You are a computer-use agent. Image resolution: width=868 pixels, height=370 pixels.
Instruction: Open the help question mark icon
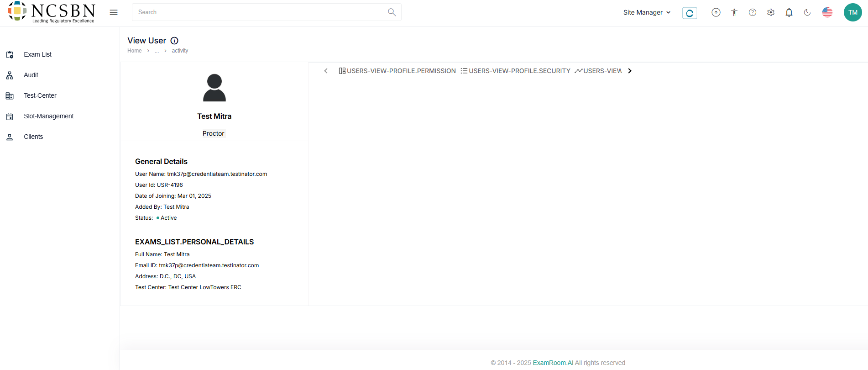pos(753,12)
